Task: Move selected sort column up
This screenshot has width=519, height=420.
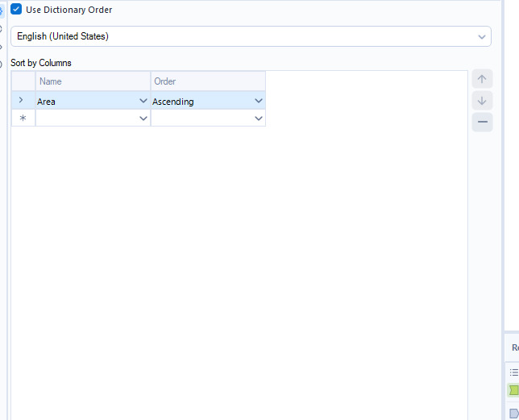Action: point(482,79)
